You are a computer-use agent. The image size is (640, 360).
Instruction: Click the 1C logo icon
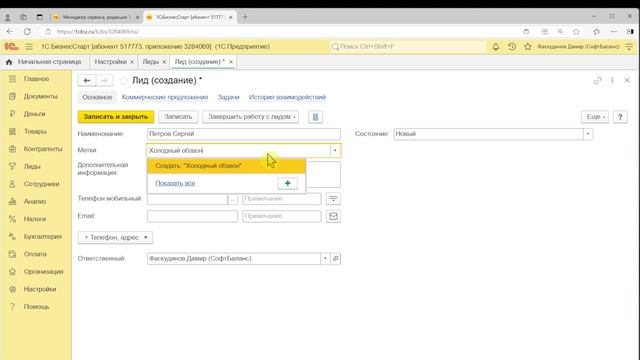click(x=11, y=47)
